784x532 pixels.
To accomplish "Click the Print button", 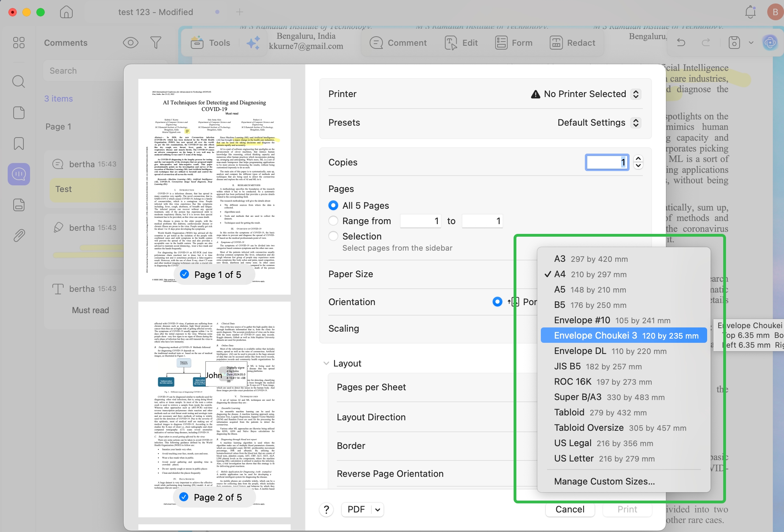I will [x=627, y=509].
